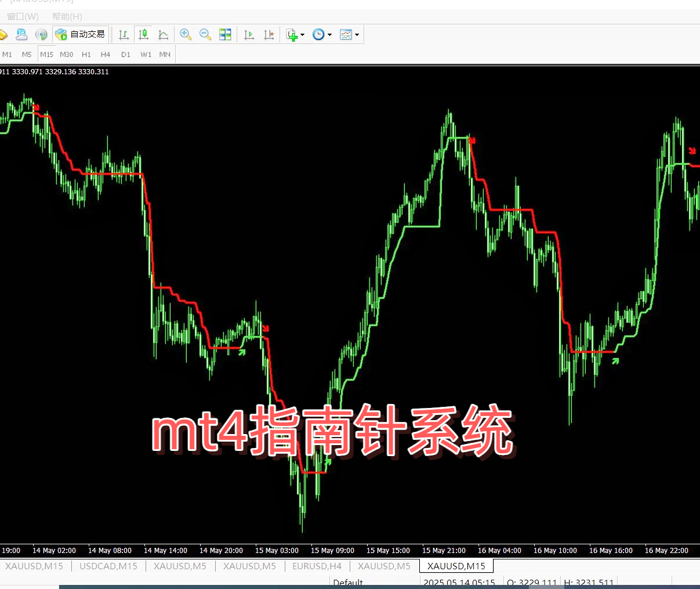Toggle chart shift icon
Screen dimensions: 700x589
(269, 34)
